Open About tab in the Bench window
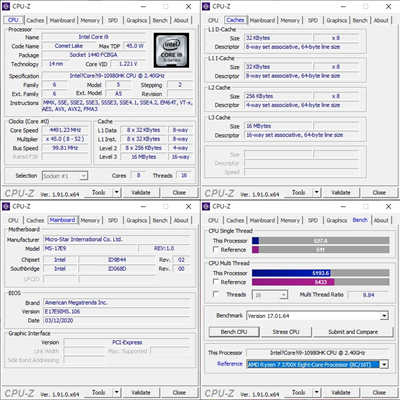 381,220
